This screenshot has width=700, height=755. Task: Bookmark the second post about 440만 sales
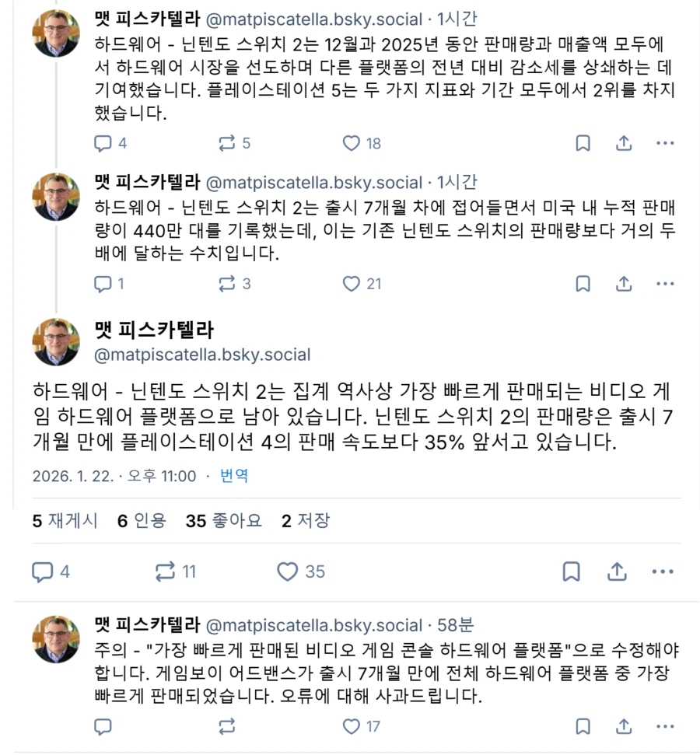(x=583, y=284)
